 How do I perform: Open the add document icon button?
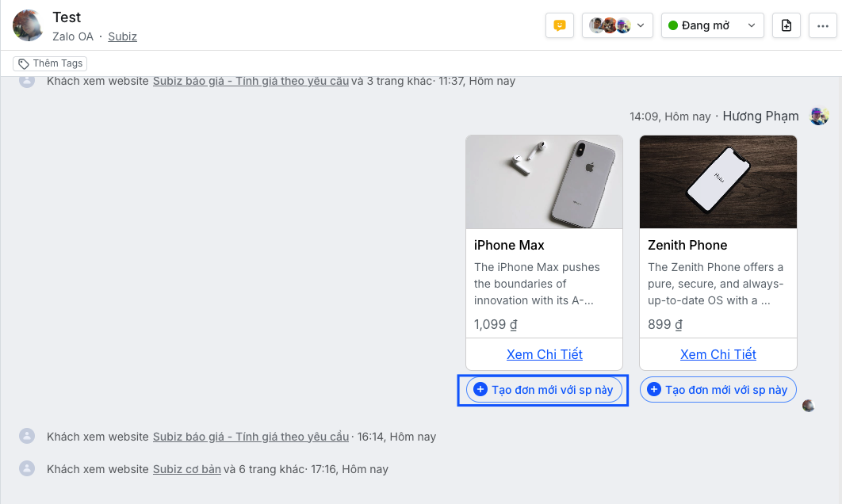click(787, 25)
